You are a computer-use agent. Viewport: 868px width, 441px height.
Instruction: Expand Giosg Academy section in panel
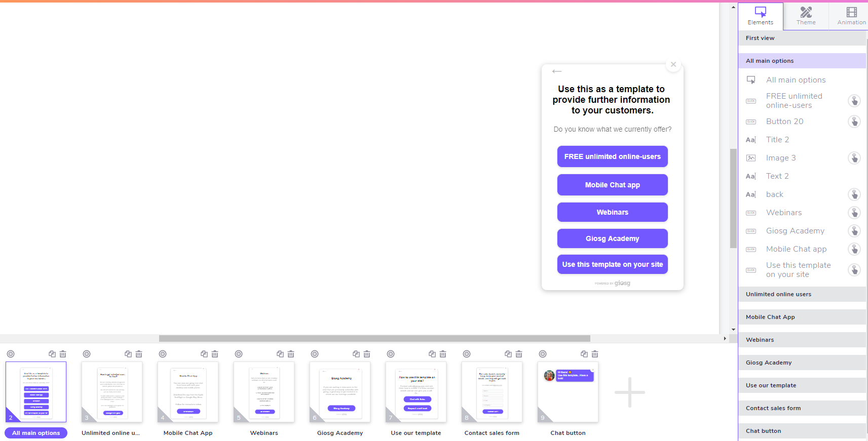pyautogui.click(x=802, y=363)
